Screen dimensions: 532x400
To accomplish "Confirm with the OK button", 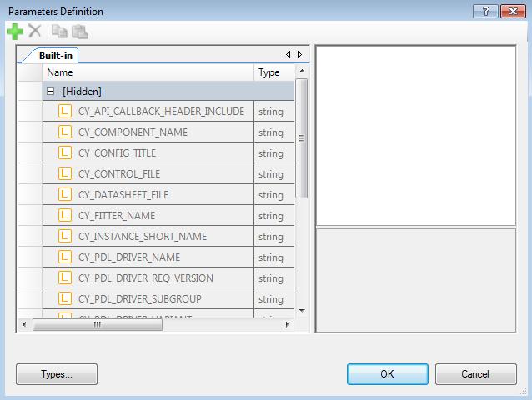I will tap(388, 374).
